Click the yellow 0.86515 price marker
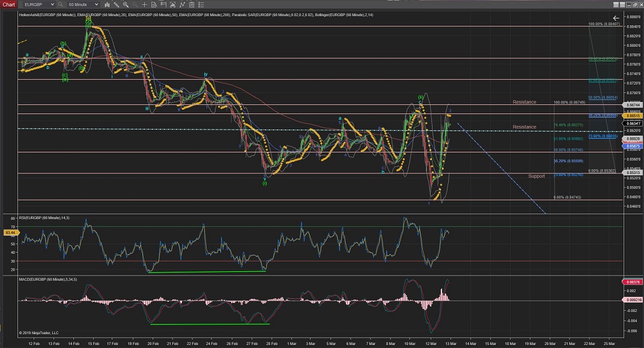Screen dimensions: 644x348 click(x=633, y=116)
